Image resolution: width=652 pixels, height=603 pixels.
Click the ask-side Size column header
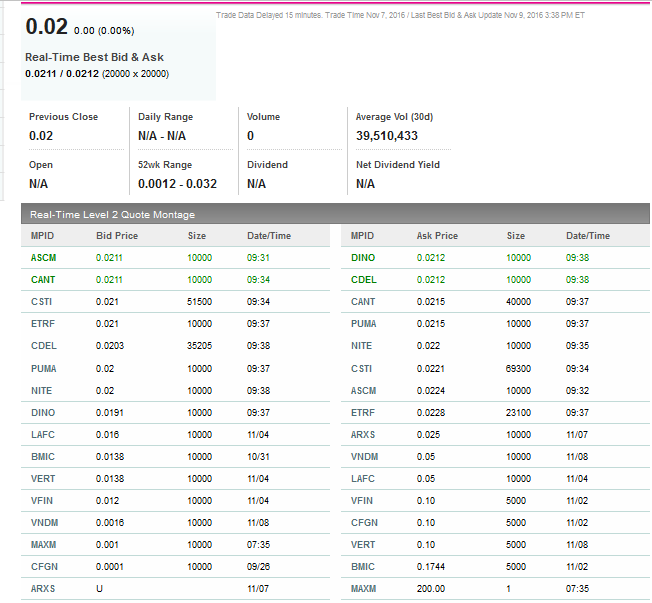(x=516, y=236)
